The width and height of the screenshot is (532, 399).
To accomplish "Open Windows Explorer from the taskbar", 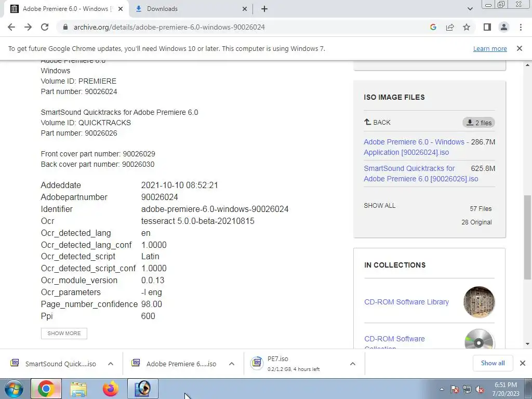I will click(x=78, y=389).
